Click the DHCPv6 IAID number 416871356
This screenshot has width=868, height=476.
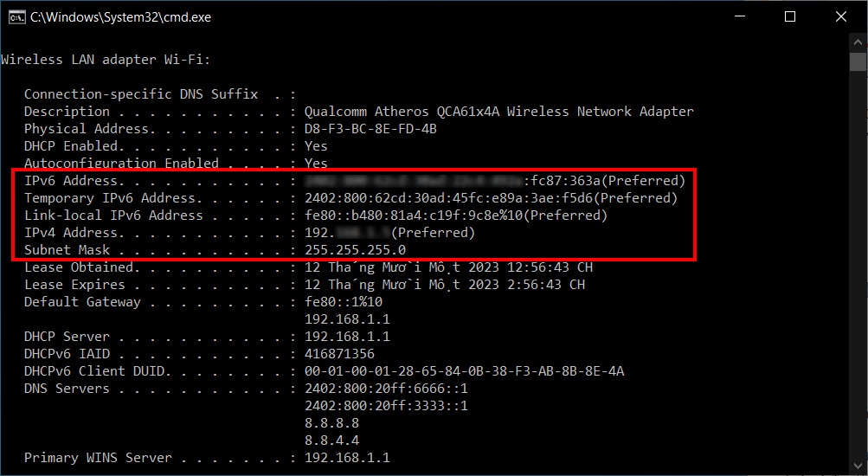coord(339,354)
